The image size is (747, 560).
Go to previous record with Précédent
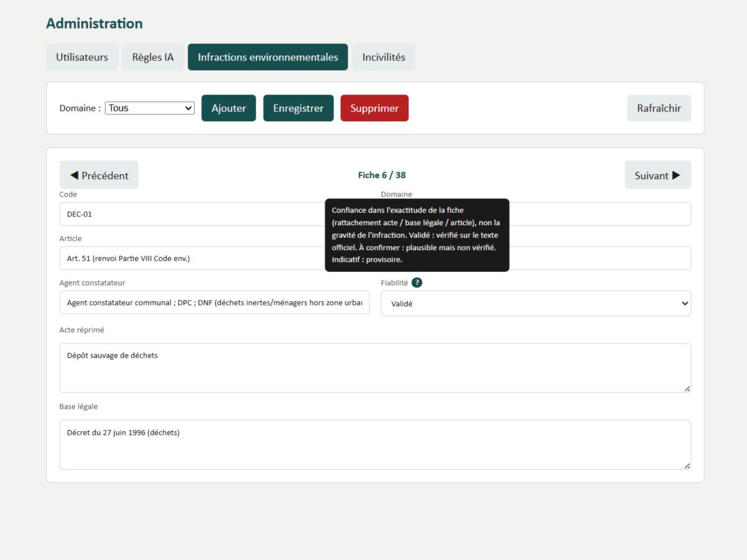click(x=99, y=175)
